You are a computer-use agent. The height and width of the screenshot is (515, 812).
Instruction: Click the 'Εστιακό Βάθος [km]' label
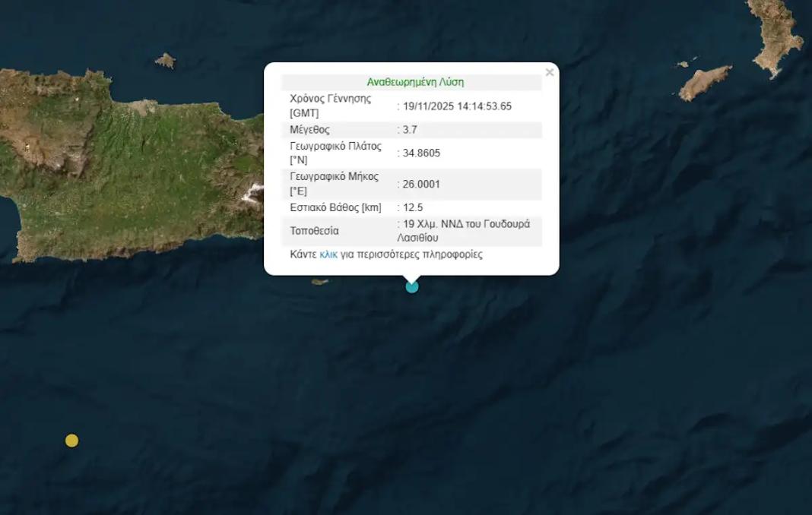click(x=335, y=207)
